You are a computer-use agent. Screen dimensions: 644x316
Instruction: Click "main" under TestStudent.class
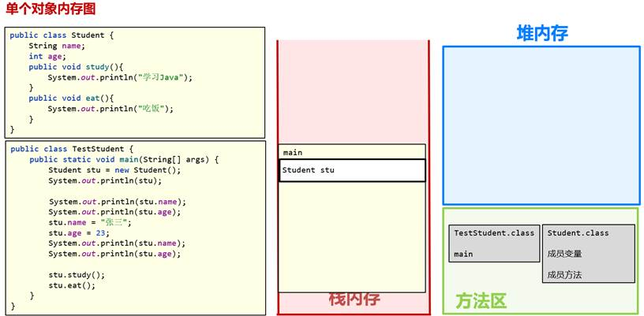pos(463,254)
